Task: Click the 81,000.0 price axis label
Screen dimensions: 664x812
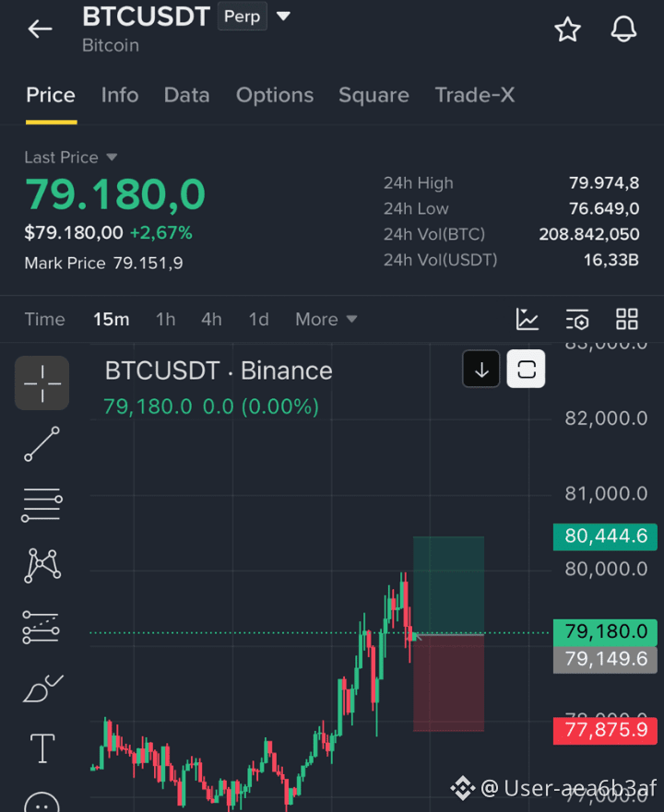Action: click(606, 494)
